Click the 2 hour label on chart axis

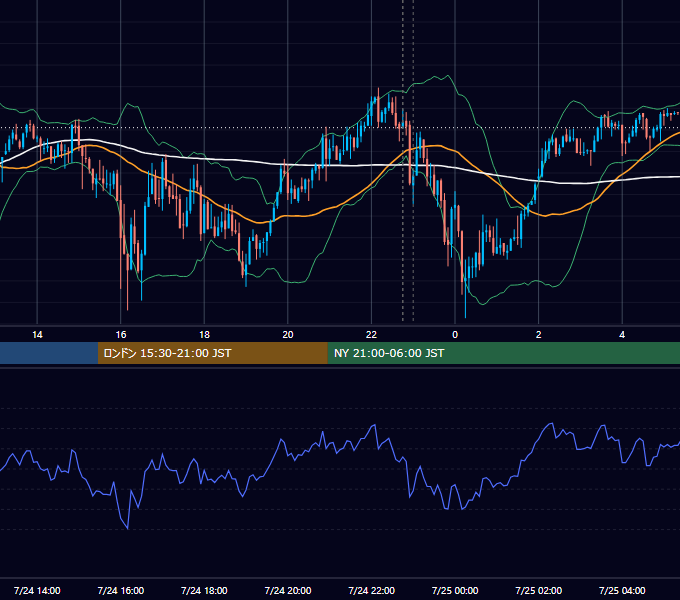pos(539,335)
